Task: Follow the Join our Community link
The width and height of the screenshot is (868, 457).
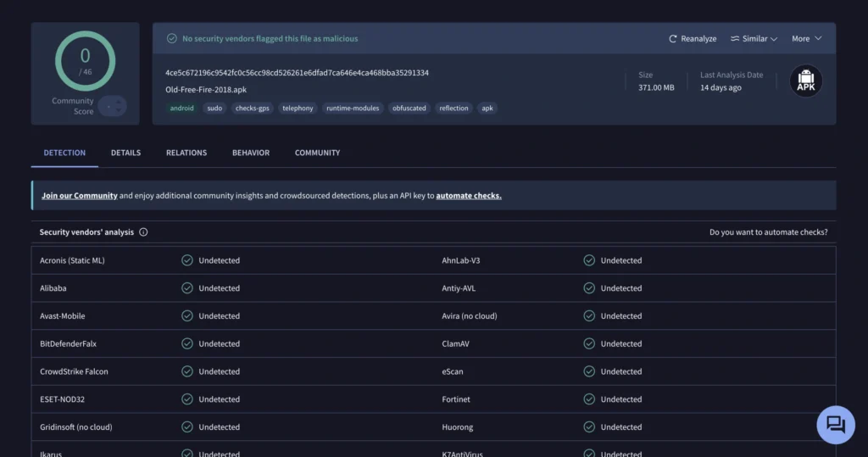Action: pyautogui.click(x=80, y=196)
